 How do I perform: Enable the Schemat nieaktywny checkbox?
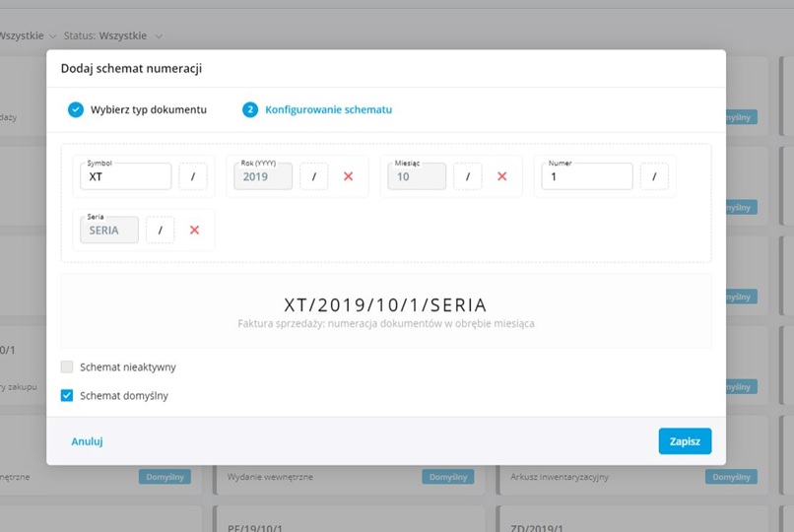tap(67, 366)
